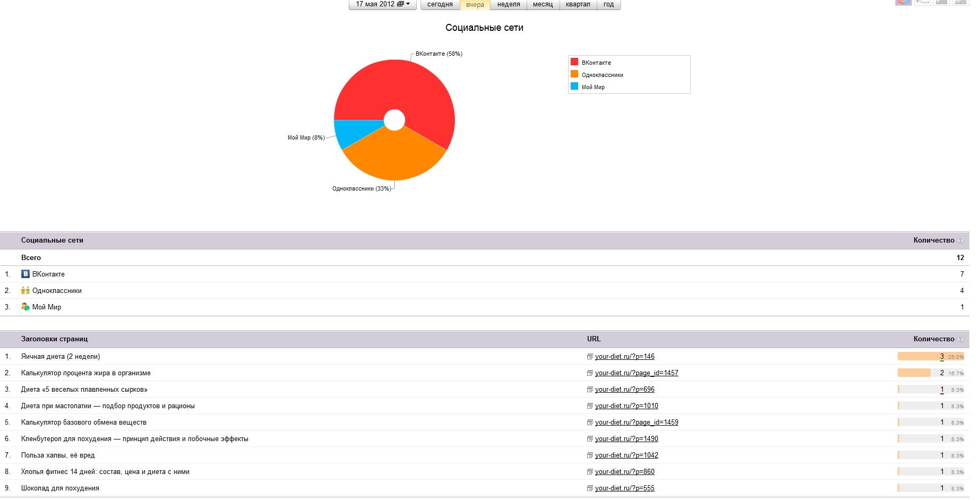The image size is (980, 500).
Task: Click the Мой Мир (8%) chart label
Action: (x=306, y=138)
